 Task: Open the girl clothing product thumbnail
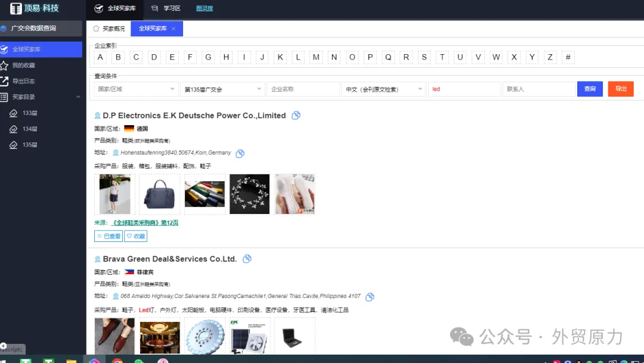[114, 194]
